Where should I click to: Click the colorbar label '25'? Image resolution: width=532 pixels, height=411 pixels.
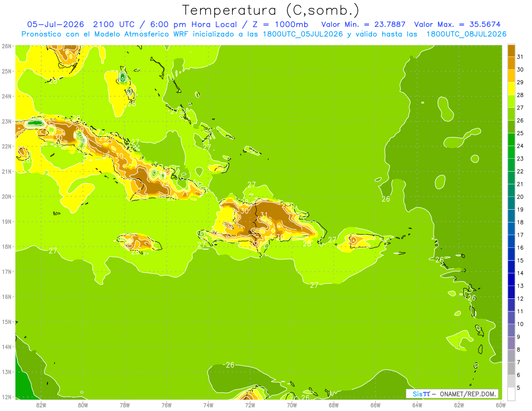pos(521,133)
